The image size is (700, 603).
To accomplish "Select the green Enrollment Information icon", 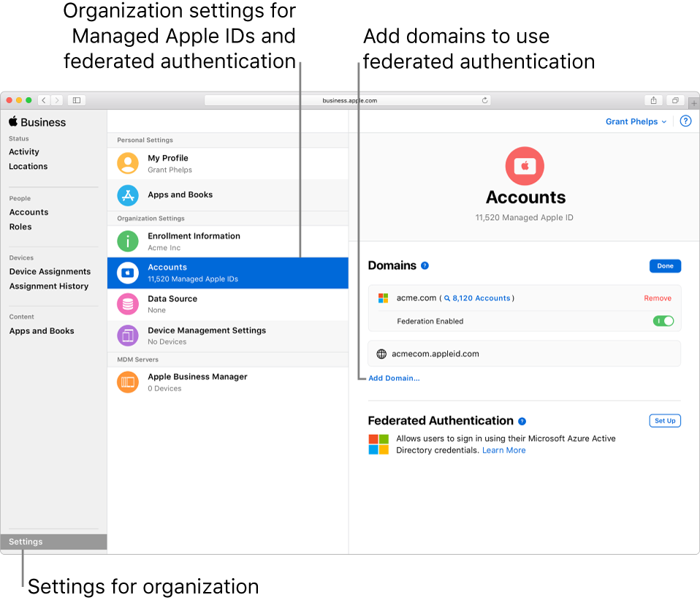I will tap(128, 242).
